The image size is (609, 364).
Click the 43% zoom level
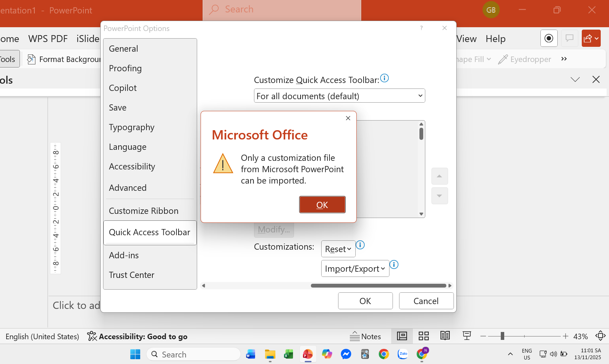581,336
